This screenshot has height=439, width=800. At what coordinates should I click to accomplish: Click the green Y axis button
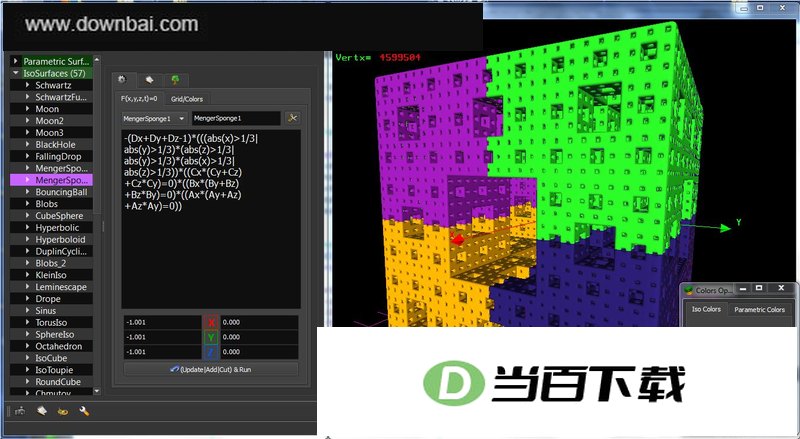[211, 337]
